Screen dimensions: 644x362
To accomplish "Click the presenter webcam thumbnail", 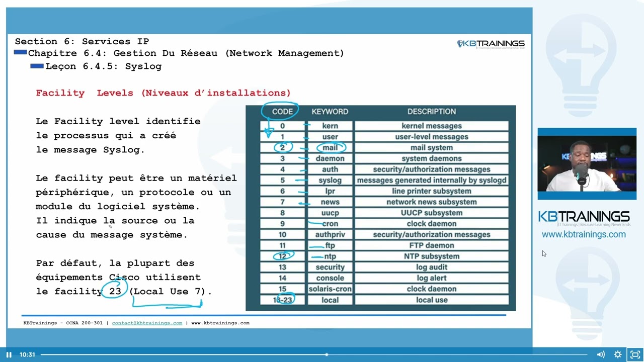I will [x=587, y=164].
